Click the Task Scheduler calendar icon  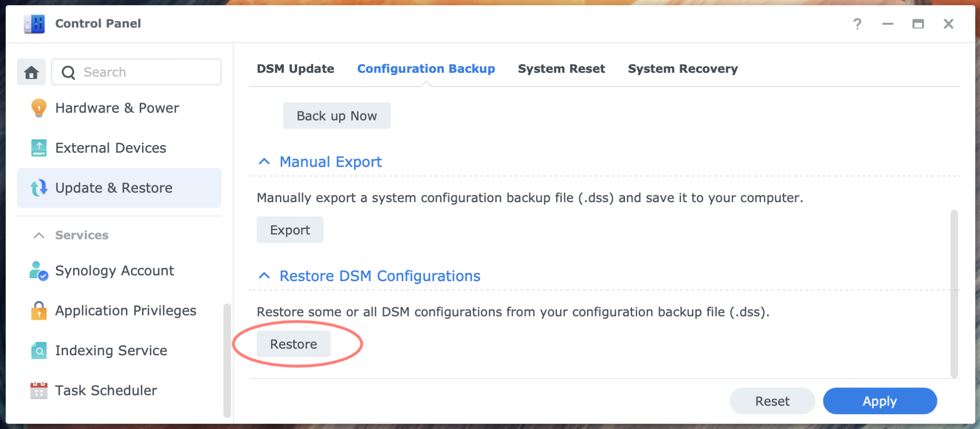click(x=38, y=390)
